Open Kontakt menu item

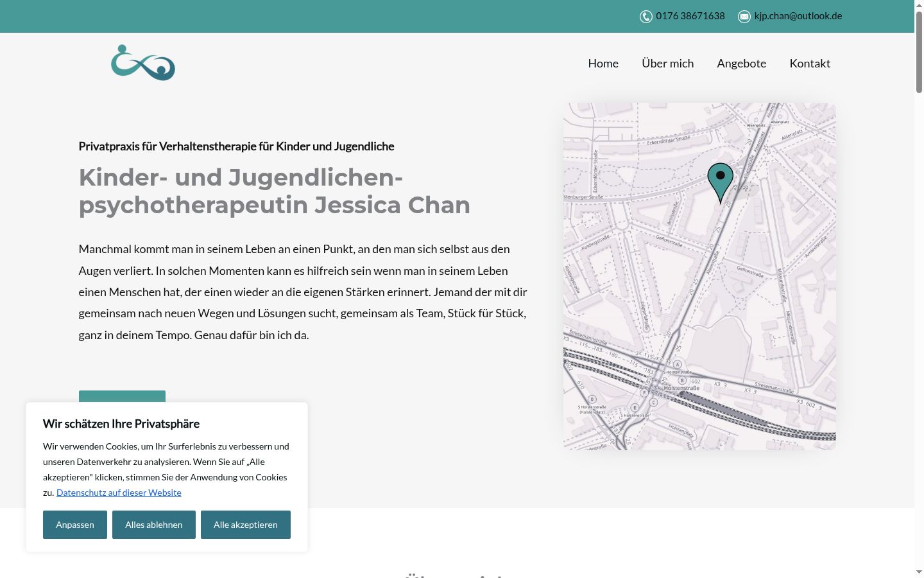click(810, 63)
